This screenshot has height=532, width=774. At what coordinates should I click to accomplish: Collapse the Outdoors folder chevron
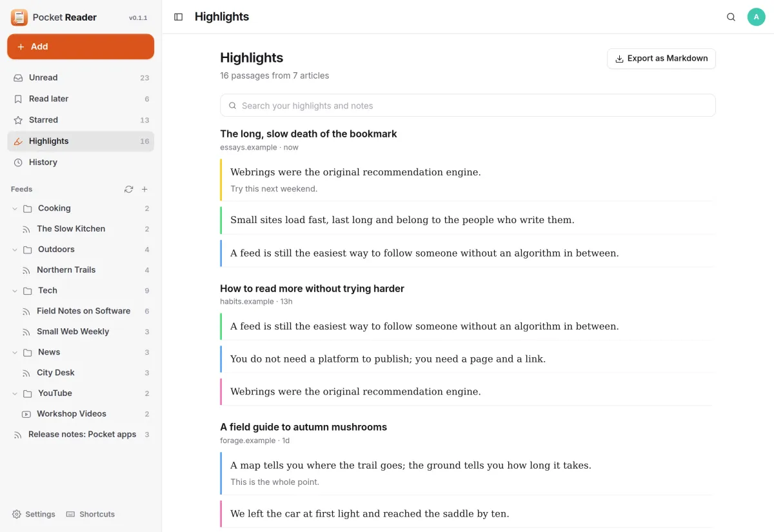(x=15, y=250)
